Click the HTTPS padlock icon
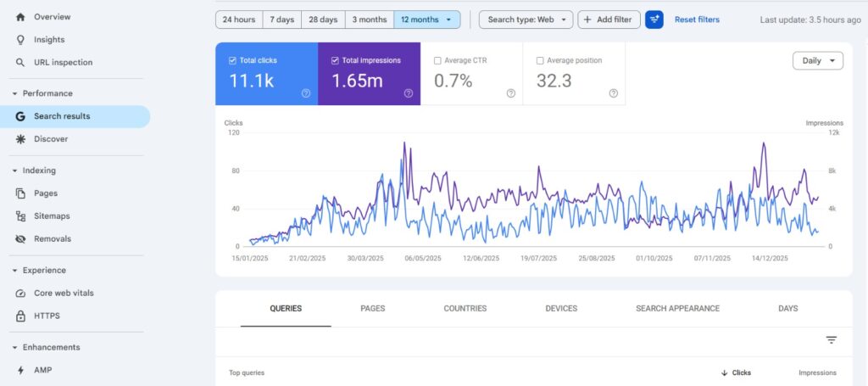Image resolution: width=868 pixels, height=386 pixels. pos(20,316)
